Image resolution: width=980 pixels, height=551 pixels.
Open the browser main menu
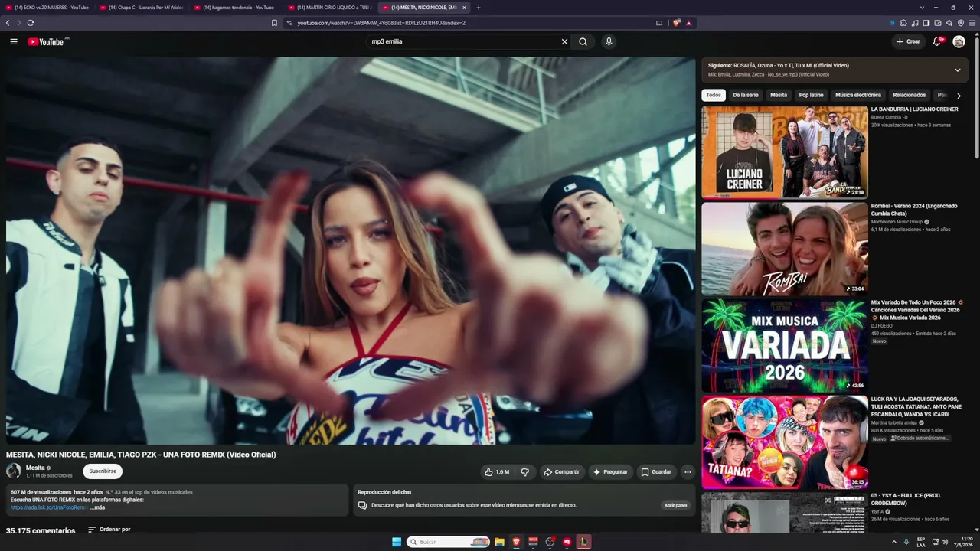[973, 23]
